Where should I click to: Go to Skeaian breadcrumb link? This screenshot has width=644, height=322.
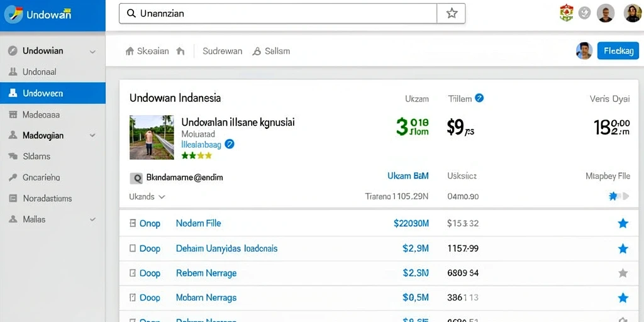(x=153, y=52)
